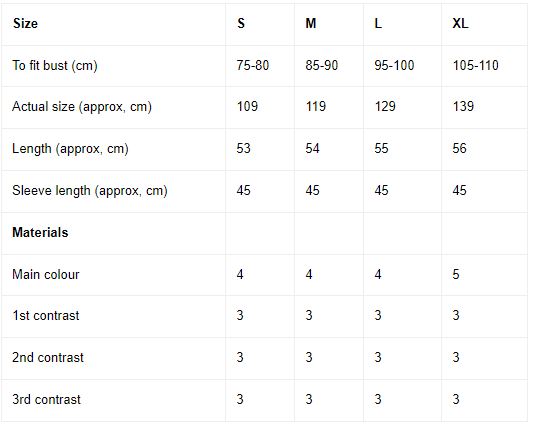Image resolution: width=537 pixels, height=435 pixels.
Task: Click the XL main colour value 5
Action: (456, 274)
